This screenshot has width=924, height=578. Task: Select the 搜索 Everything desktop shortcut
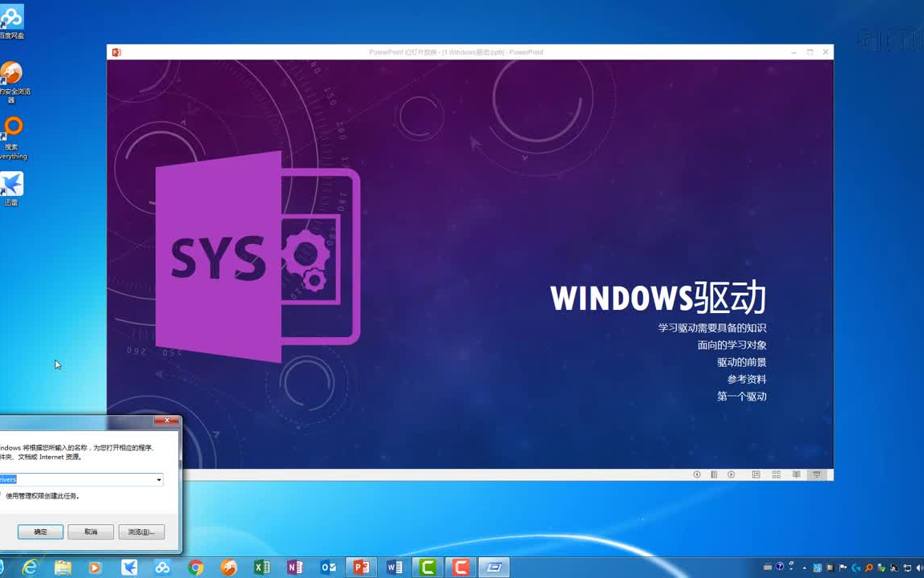pos(12,138)
